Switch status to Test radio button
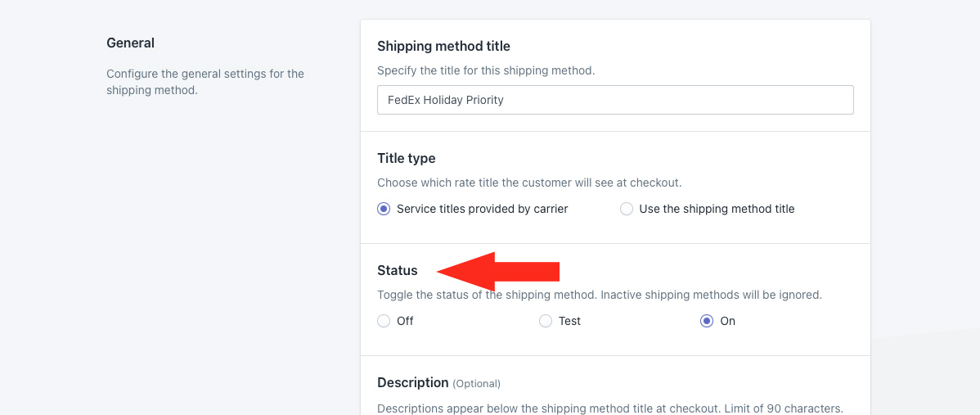Image resolution: width=980 pixels, height=415 pixels. click(x=546, y=321)
